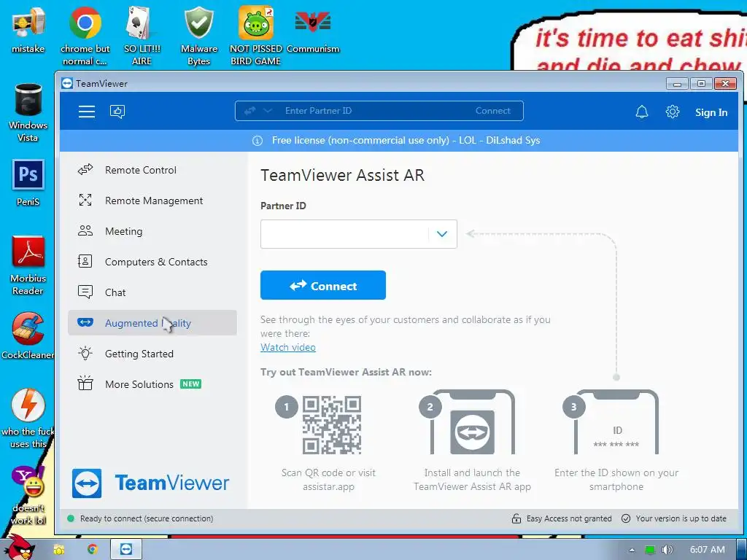Click Windows Vista recycle bin icon

point(28,113)
